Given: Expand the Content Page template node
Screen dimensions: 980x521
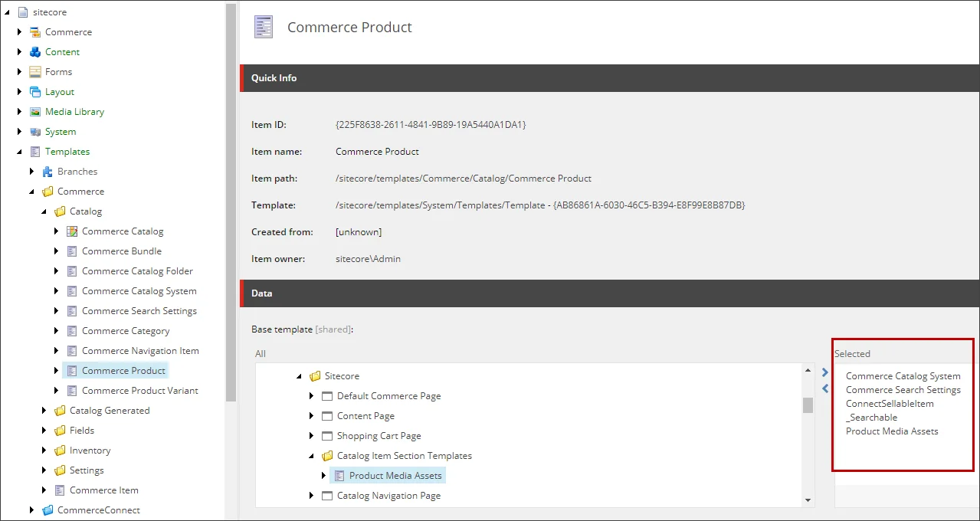Looking at the screenshot, I should click(x=312, y=416).
